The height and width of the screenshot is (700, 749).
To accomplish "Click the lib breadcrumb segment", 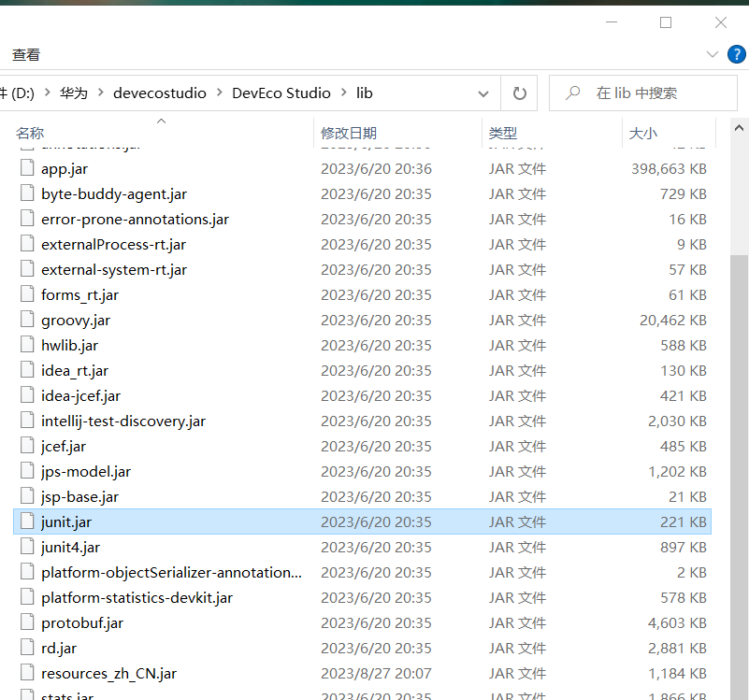I will tap(364, 93).
